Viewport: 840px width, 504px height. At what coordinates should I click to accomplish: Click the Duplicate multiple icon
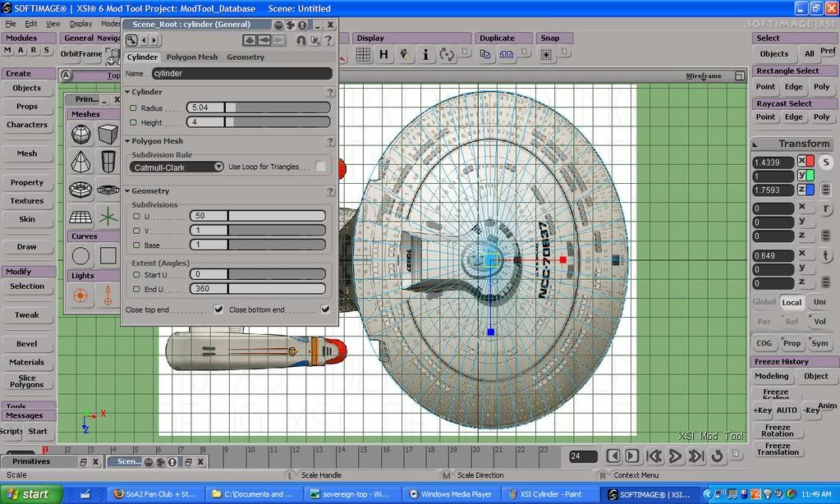click(x=507, y=54)
